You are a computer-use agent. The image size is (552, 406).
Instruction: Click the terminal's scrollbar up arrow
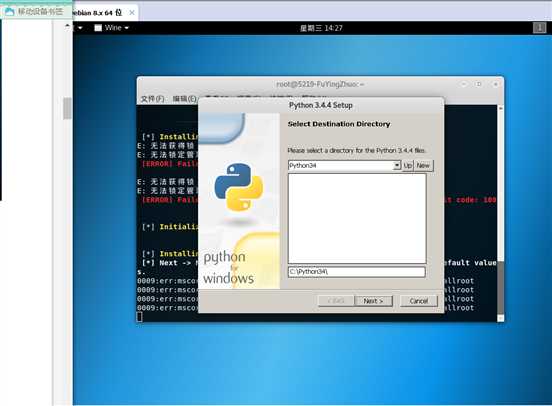[x=500, y=108]
